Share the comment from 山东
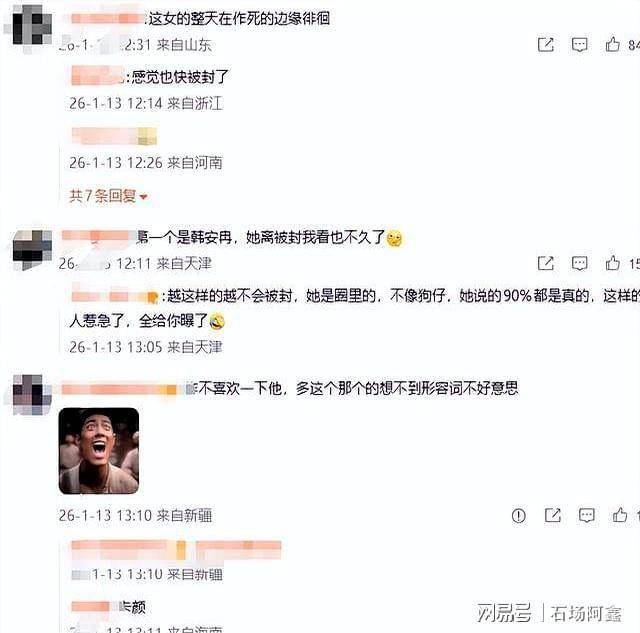Viewport: 640px width, 633px height. coord(546,44)
